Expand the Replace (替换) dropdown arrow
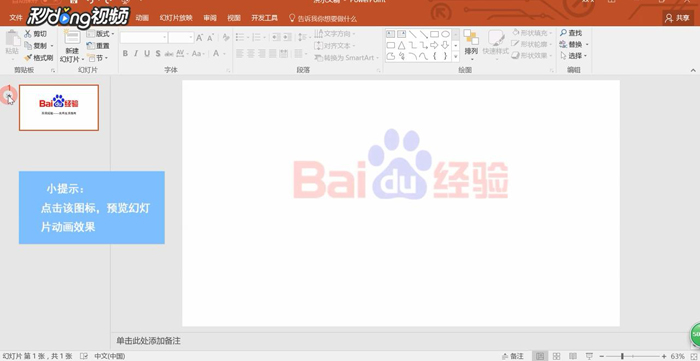700x361 pixels. 587,45
